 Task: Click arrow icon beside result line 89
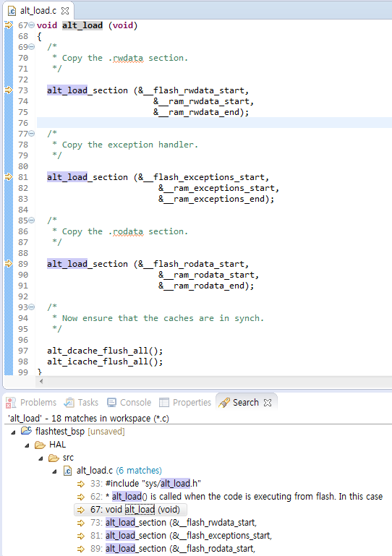(81, 549)
